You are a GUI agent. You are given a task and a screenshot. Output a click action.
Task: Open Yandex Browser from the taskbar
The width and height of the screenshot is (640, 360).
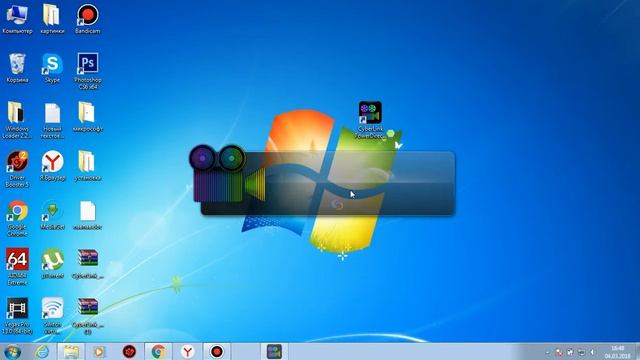[x=187, y=351]
